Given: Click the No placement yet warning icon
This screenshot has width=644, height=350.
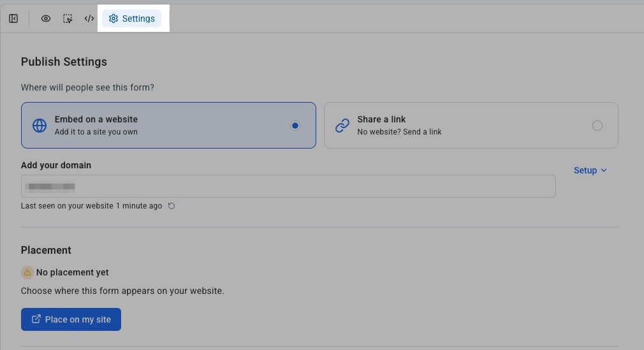Looking at the screenshot, I should [27, 272].
